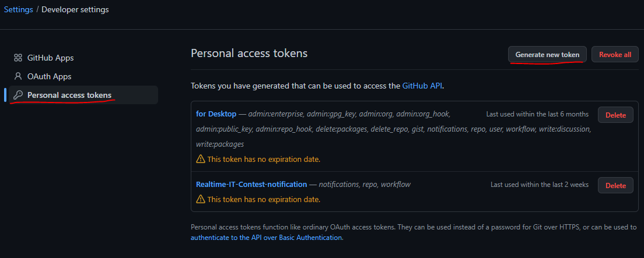Click Last used within the last 2 weeks

[539, 185]
